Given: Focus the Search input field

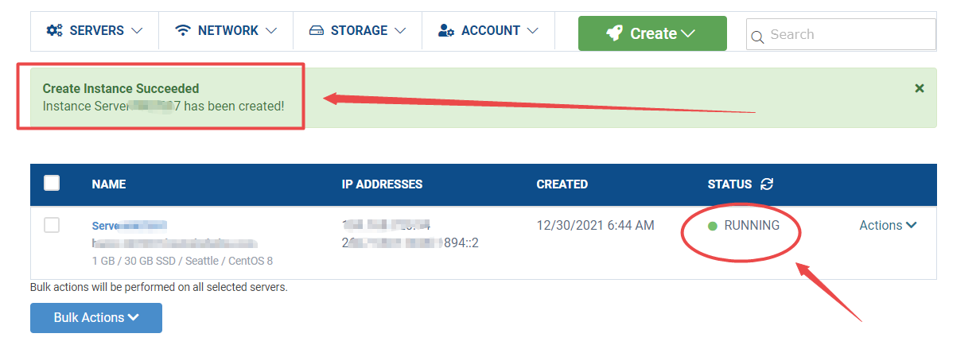Looking at the screenshot, I should [841, 34].
